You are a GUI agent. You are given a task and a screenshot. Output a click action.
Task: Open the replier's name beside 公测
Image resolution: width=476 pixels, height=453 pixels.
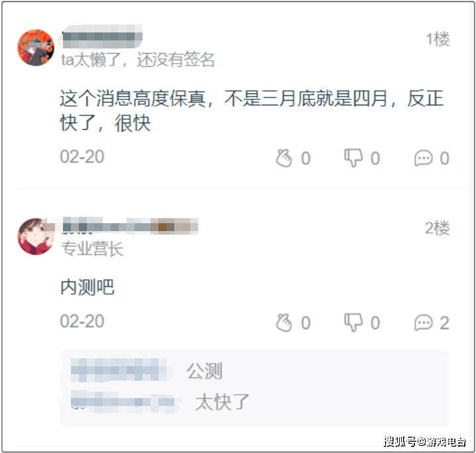(x=121, y=370)
